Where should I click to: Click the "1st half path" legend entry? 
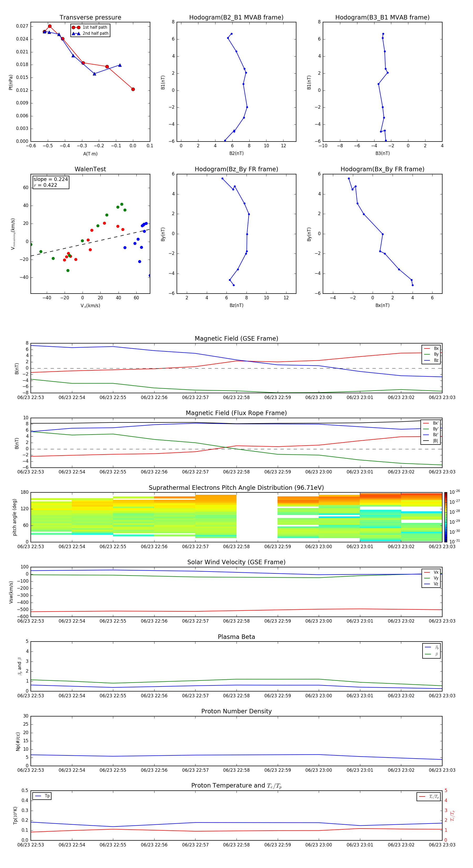[90, 27]
